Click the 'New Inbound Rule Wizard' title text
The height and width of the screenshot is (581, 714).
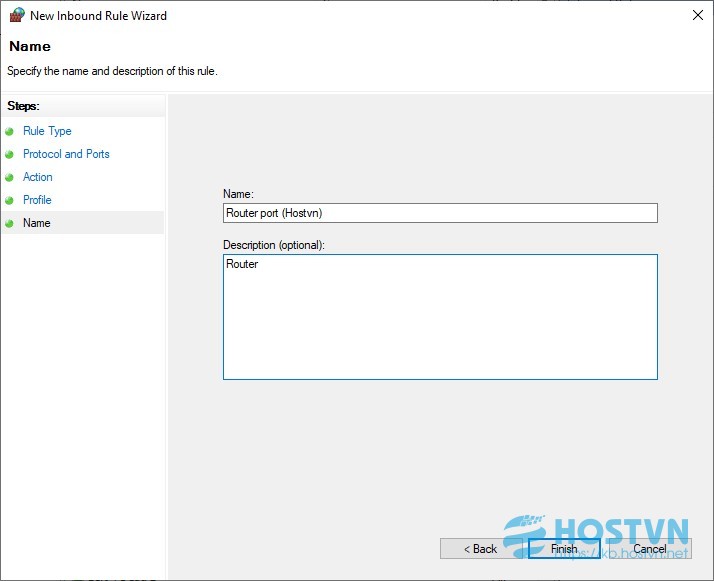click(98, 15)
